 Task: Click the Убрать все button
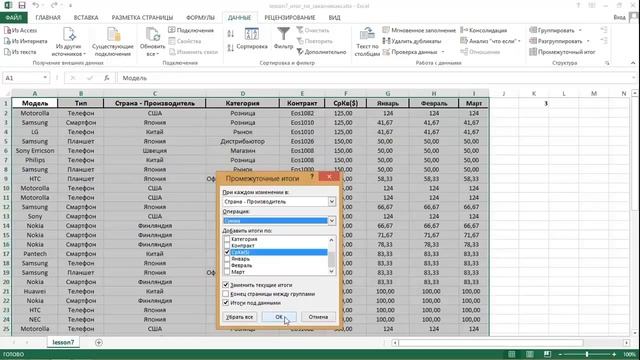click(240, 317)
